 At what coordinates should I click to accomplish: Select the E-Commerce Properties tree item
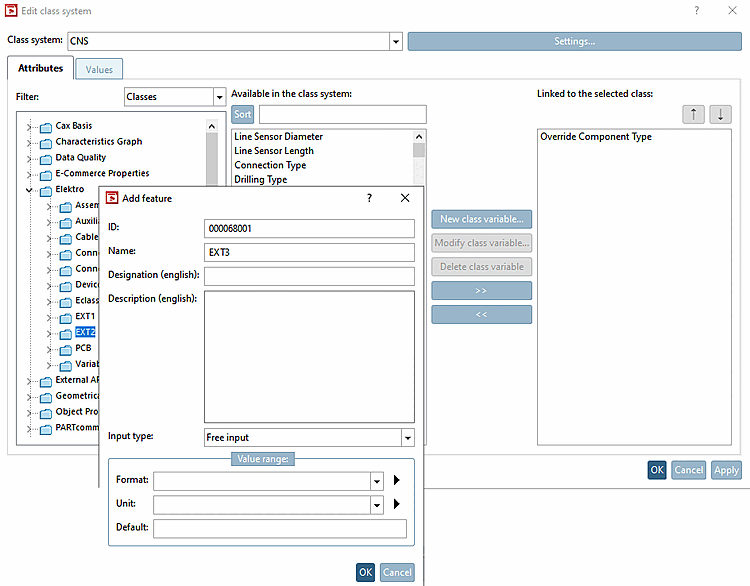(x=102, y=173)
